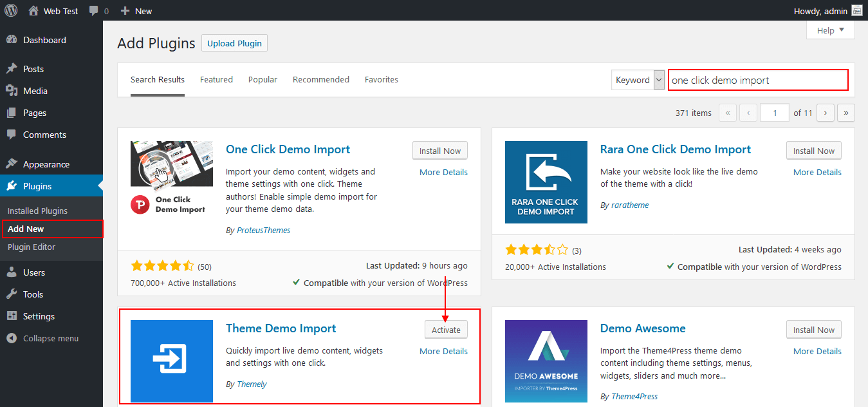Click the Settings sidebar icon

(12, 316)
